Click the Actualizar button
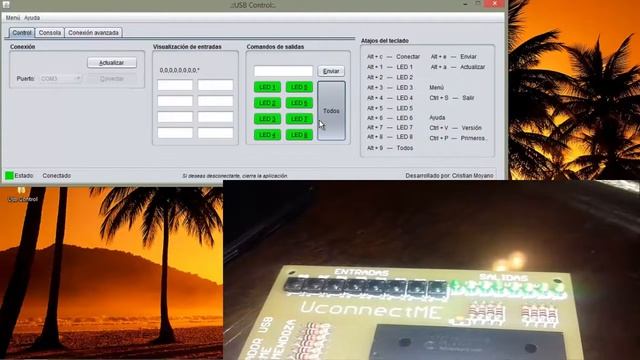Screen dimensions: 640x360 (112, 62)
